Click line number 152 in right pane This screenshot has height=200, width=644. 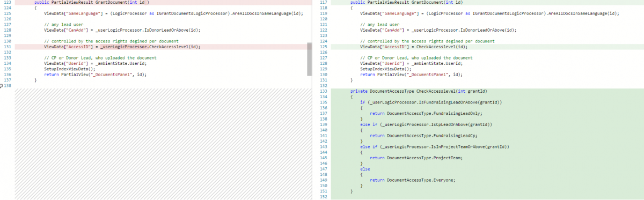(x=323, y=197)
